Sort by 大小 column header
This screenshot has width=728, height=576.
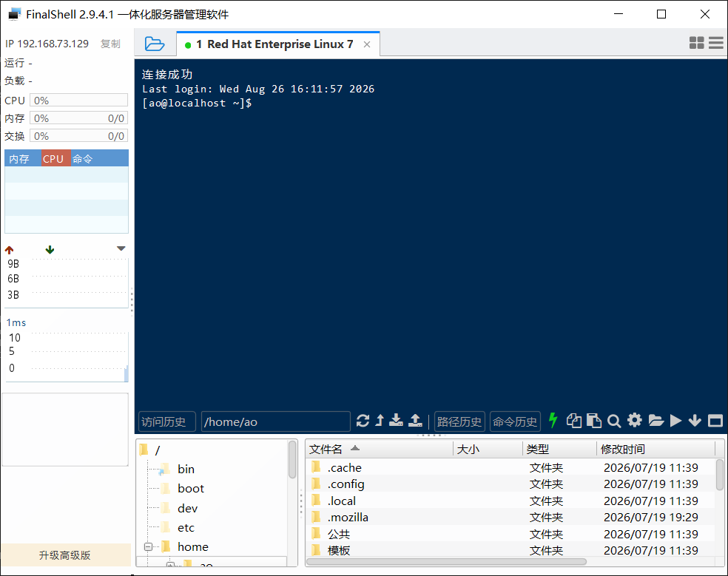(488, 449)
